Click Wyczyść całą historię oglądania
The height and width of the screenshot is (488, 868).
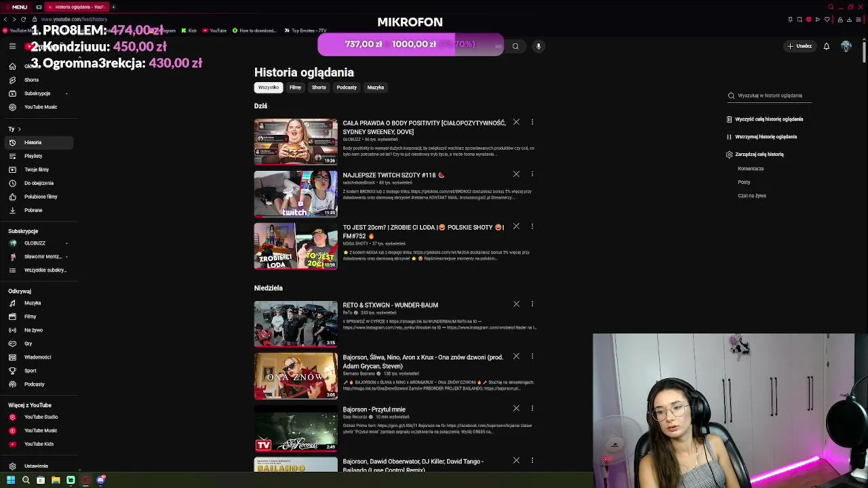764,119
